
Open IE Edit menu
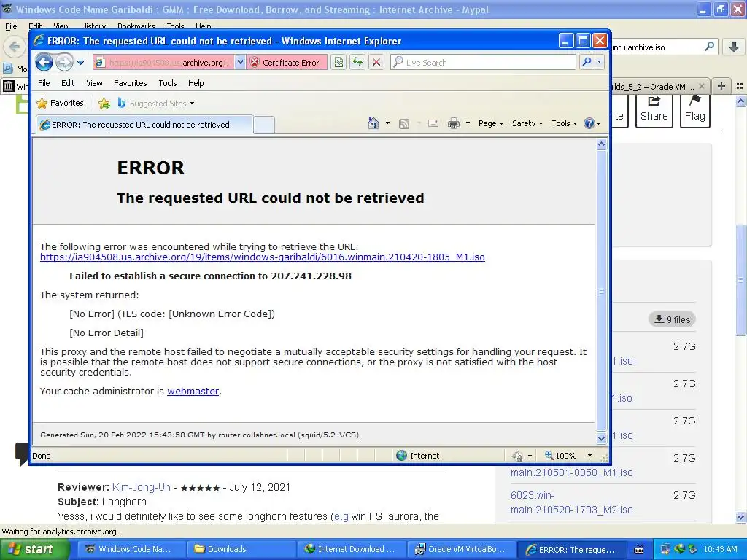(68, 83)
